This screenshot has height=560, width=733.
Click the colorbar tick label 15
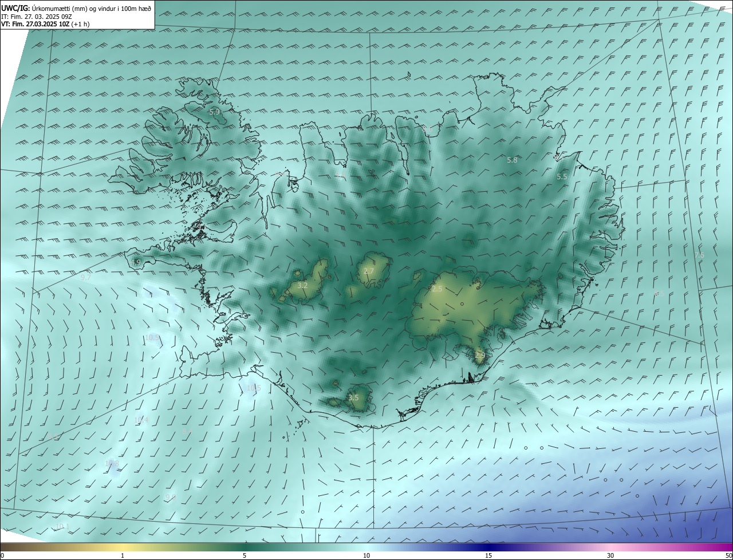488,555
